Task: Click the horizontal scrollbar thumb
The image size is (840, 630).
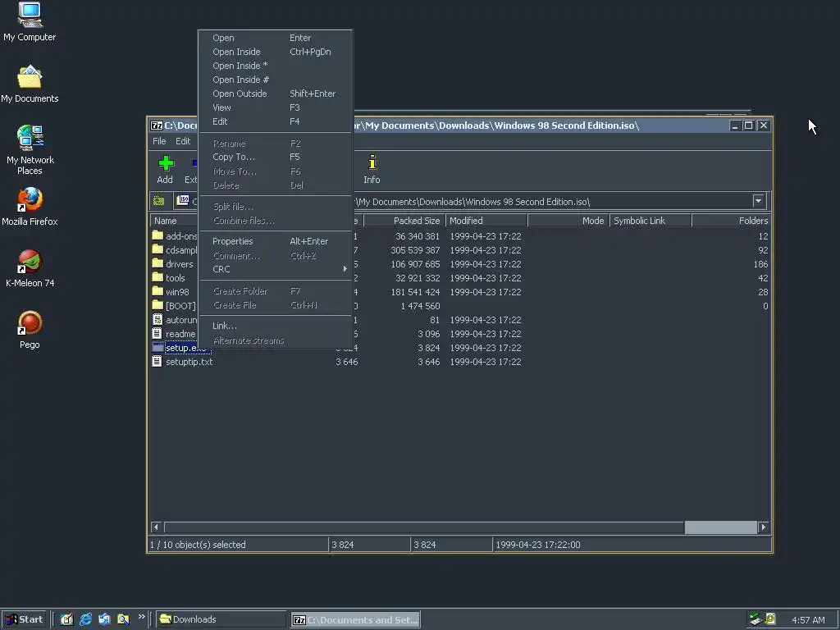Action: click(x=720, y=527)
